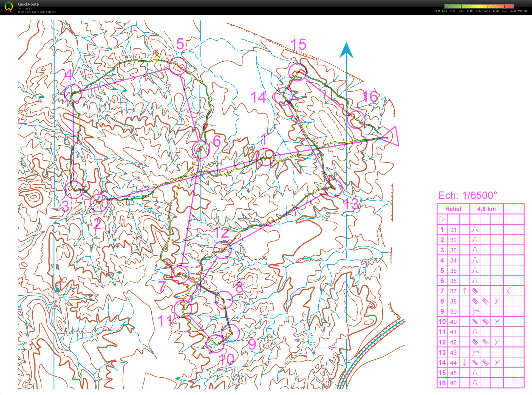Viewport: 532px width, 395px height.
Task: Click control circle 3 on the map
Action: coord(74,190)
